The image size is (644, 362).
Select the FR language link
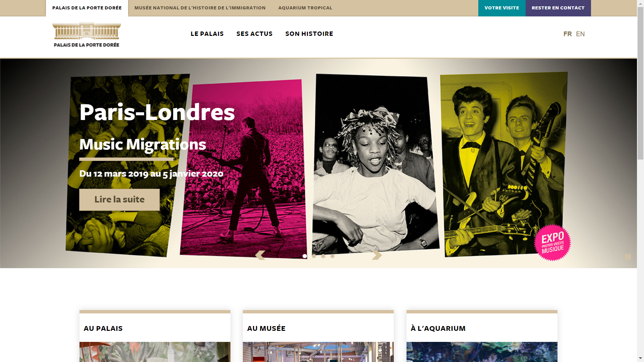coord(568,34)
